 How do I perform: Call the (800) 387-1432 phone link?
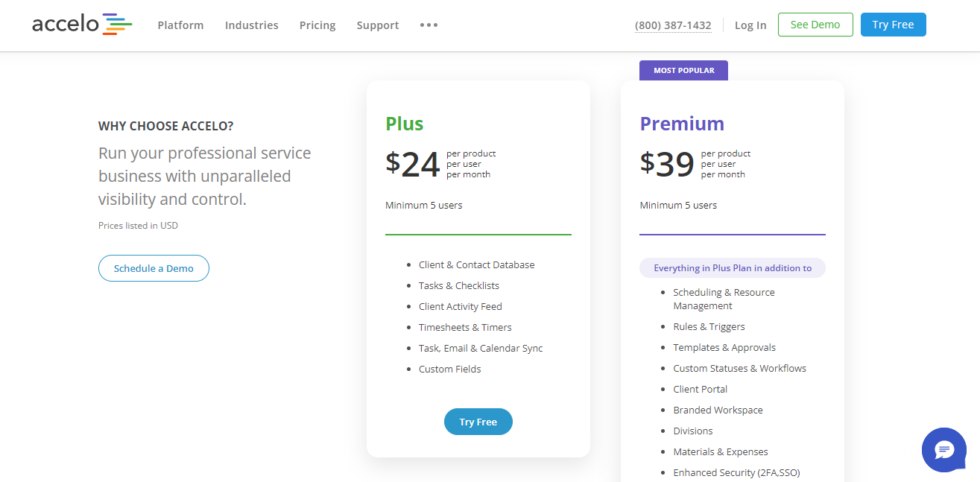coord(673,25)
